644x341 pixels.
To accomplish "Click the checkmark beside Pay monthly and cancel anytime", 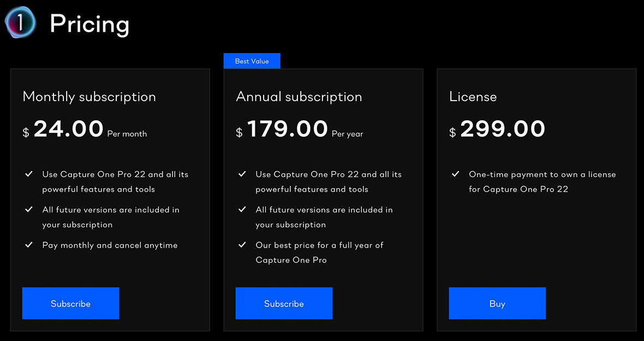I will [29, 245].
